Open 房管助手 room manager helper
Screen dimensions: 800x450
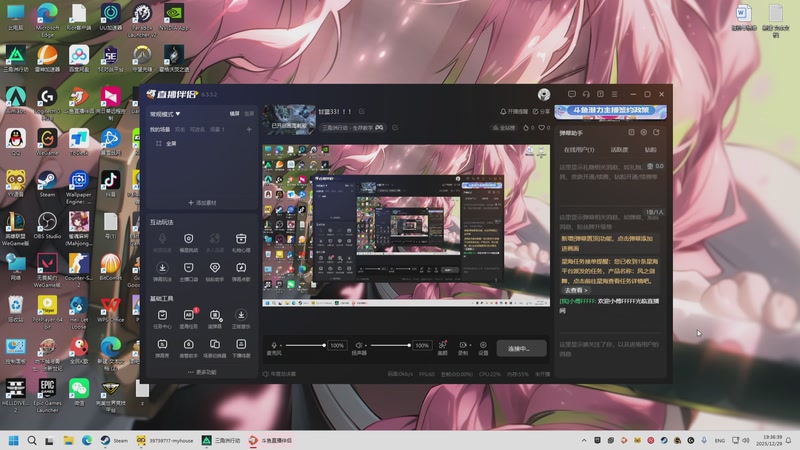coord(188,347)
